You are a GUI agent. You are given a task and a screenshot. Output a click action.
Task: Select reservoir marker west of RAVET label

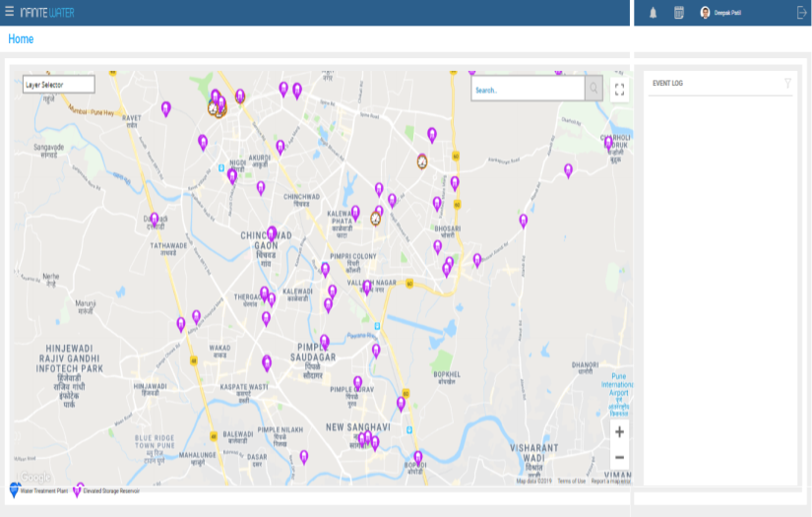click(165, 108)
